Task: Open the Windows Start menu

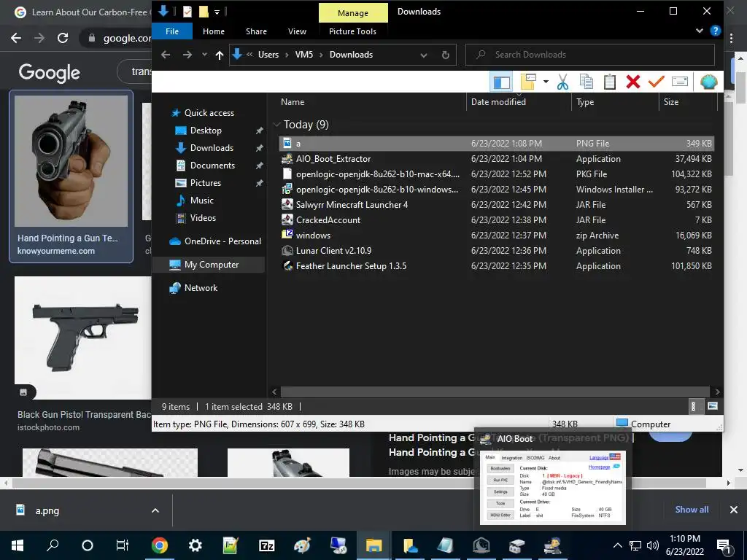Action: (18, 545)
